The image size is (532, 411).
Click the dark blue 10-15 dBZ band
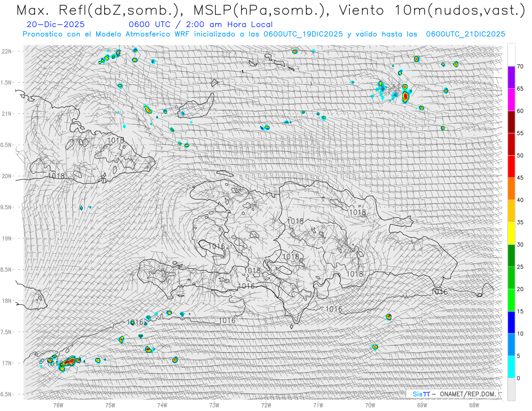click(511, 322)
